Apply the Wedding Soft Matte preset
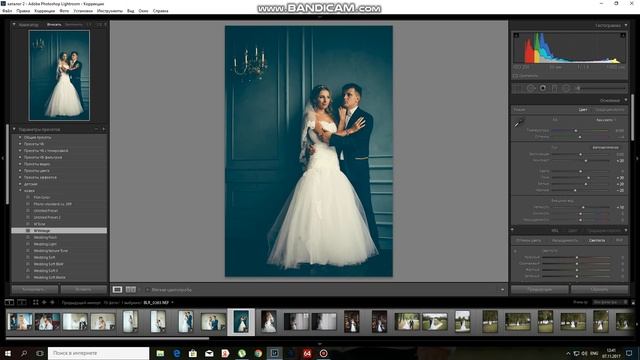The image size is (640, 360). (50, 278)
